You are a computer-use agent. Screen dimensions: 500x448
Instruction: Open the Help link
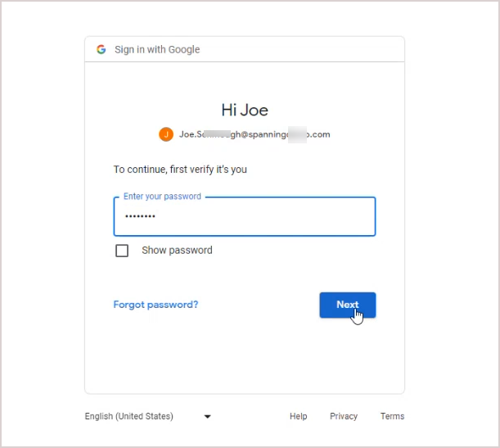tap(298, 416)
